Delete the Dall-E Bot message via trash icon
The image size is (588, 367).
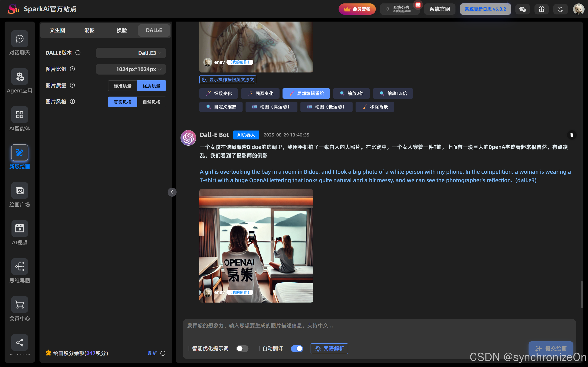571,135
